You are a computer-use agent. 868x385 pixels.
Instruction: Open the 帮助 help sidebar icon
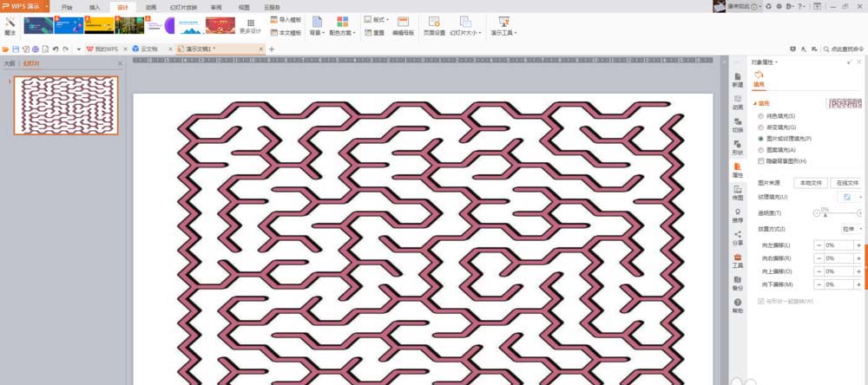click(x=737, y=306)
